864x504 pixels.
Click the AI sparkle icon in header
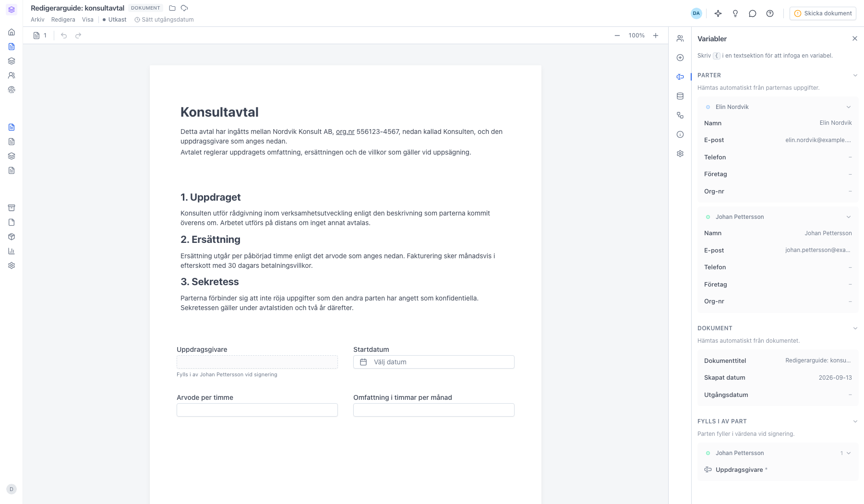718,13
